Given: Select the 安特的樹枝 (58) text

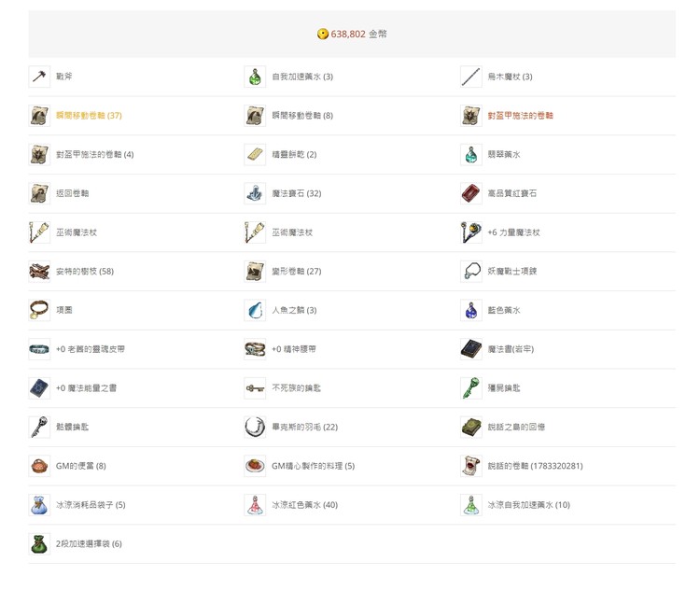Looking at the screenshot, I should (85, 271).
